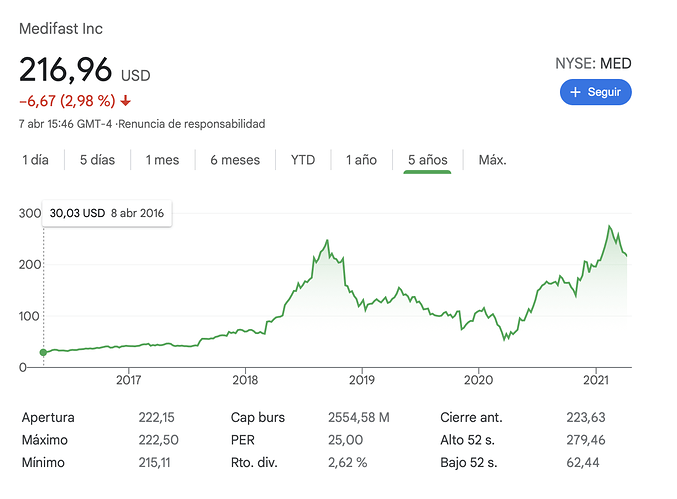Click the 2020 x-axis label
The image size is (677, 499).
pyautogui.click(x=478, y=380)
